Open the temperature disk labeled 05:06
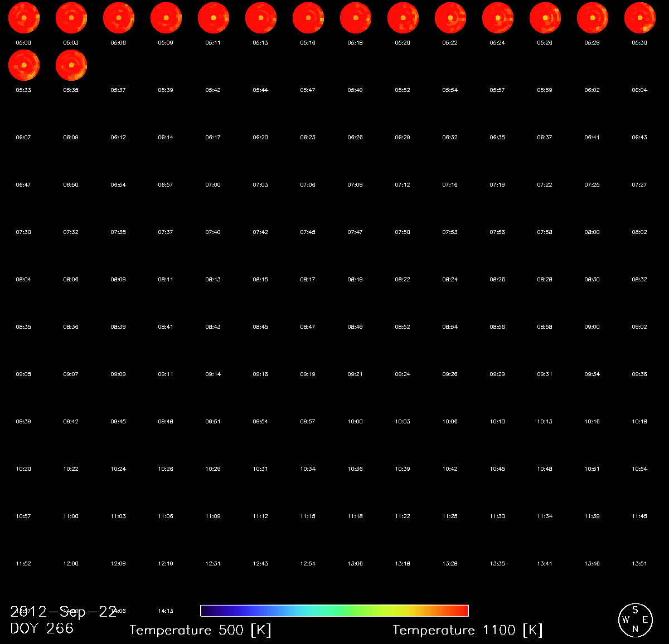The width and height of the screenshot is (669, 644). 119,18
